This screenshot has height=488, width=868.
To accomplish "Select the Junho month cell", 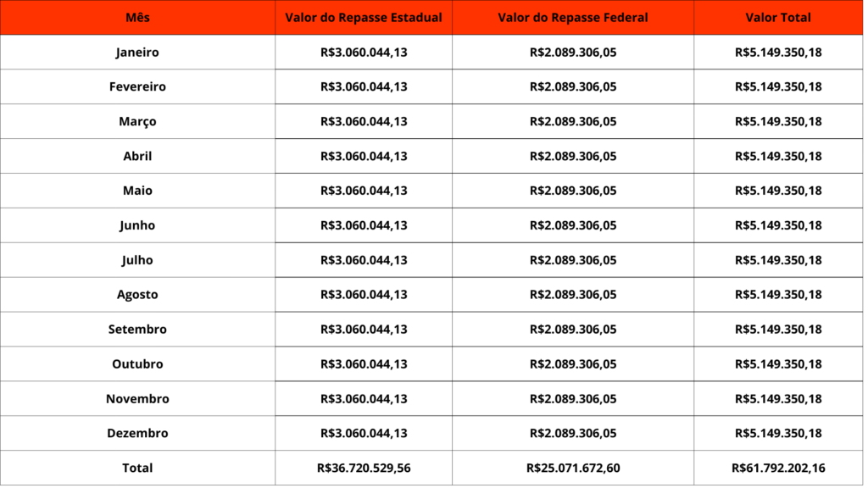I will pyautogui.click(x=137, y=226).
